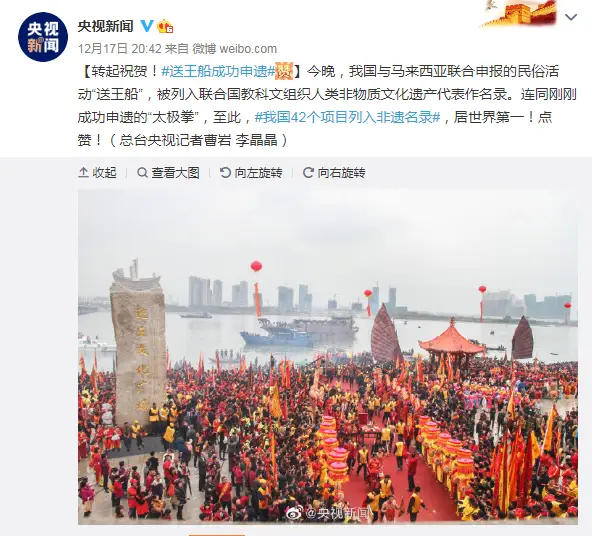Rotate the image left with 向左旋转
The image size is (592, 536).
pyautogui.click(x=251, y=173)
